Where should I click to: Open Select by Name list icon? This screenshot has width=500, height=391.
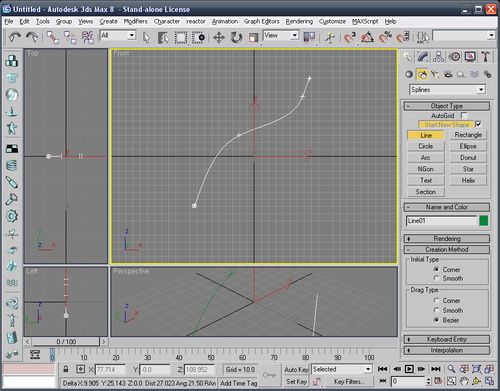[163, 37]
